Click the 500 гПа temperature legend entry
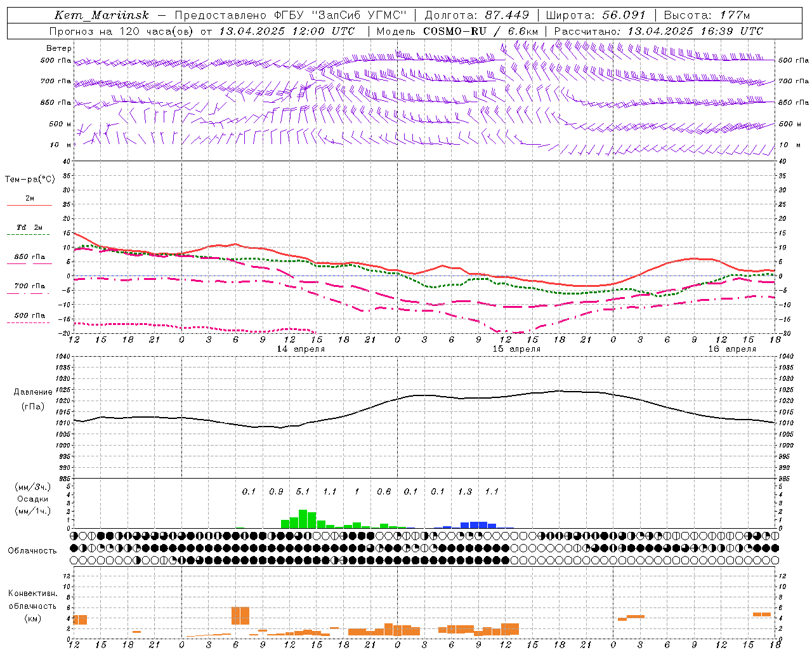Screen dimensions: 812x650 (30, 315)
